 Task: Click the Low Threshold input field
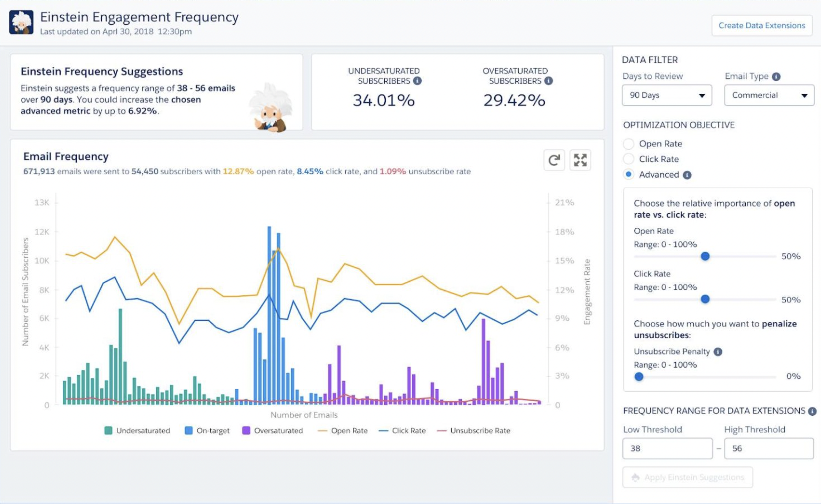pos(667,448)
